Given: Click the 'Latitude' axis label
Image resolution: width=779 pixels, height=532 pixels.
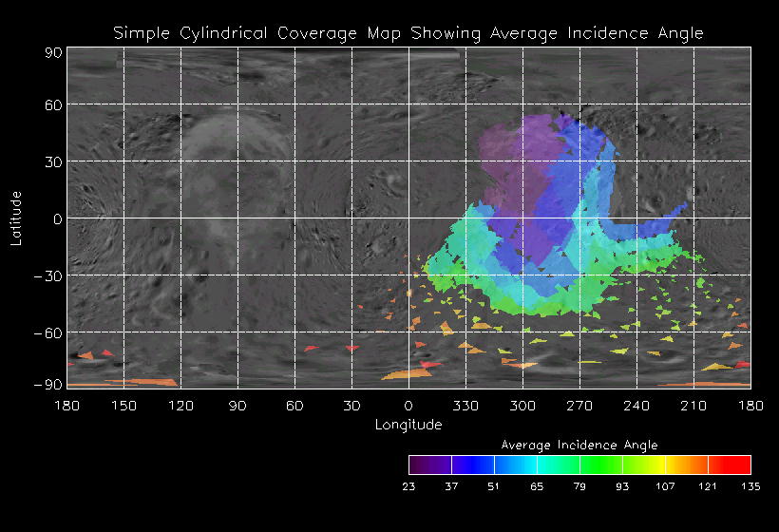Looking at the screenshot, I should [x=16, y=218].
